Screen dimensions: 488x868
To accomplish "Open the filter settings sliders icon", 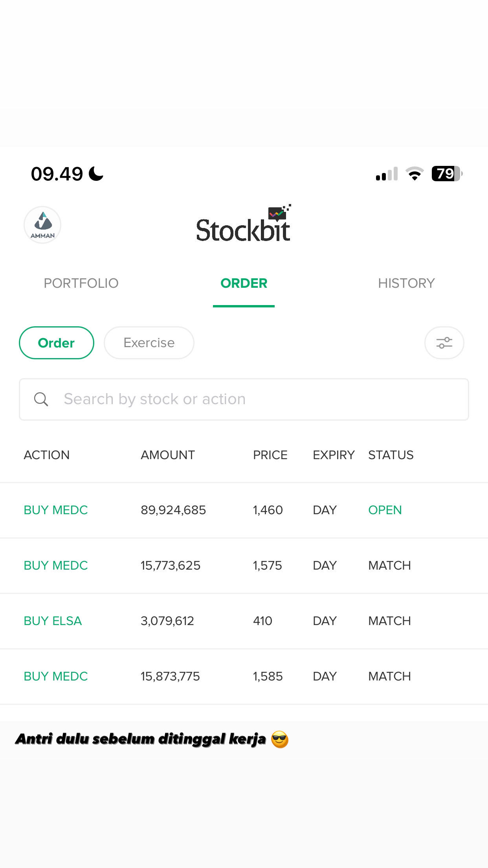I will coord(444,343).
